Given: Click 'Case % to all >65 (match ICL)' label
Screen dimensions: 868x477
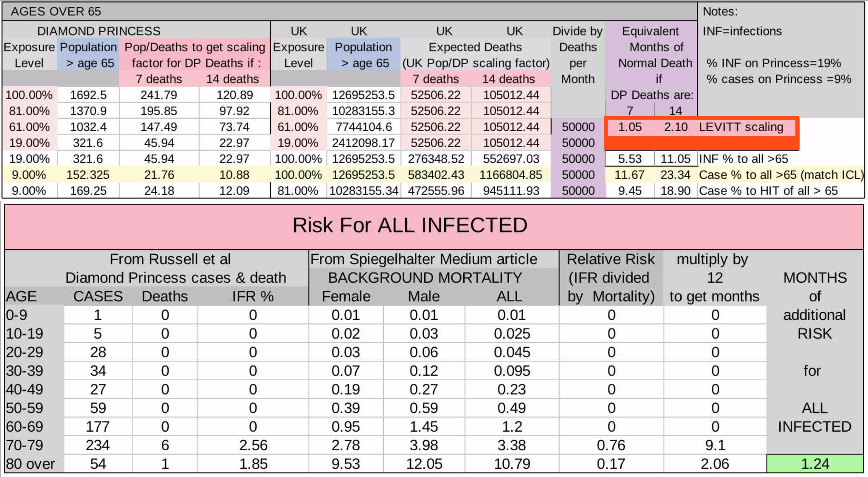Looking at the screenshot, I should pyautogui.click(x=781, y=175).
